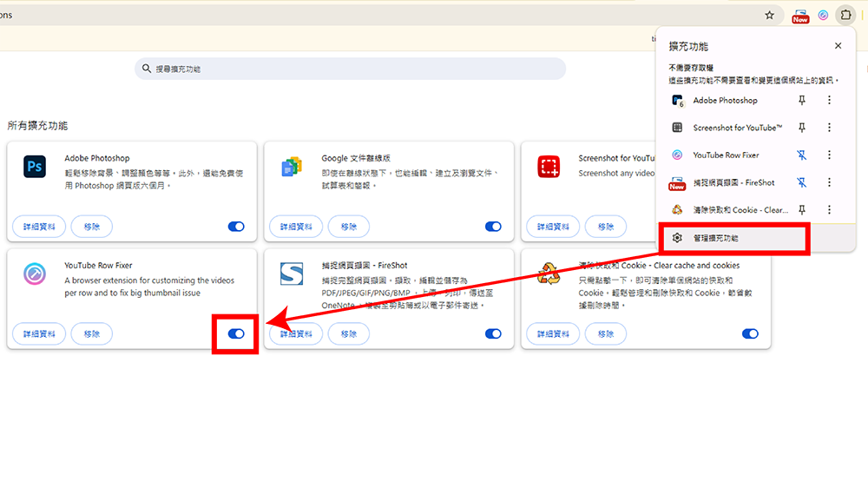Click the search extensions input field

[x=351, y=69]
